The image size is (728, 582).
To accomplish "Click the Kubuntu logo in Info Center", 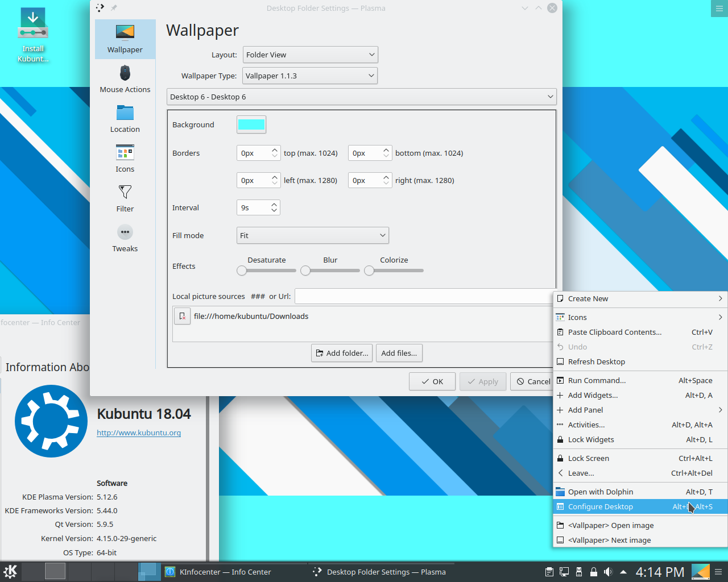I will [51, 421].
